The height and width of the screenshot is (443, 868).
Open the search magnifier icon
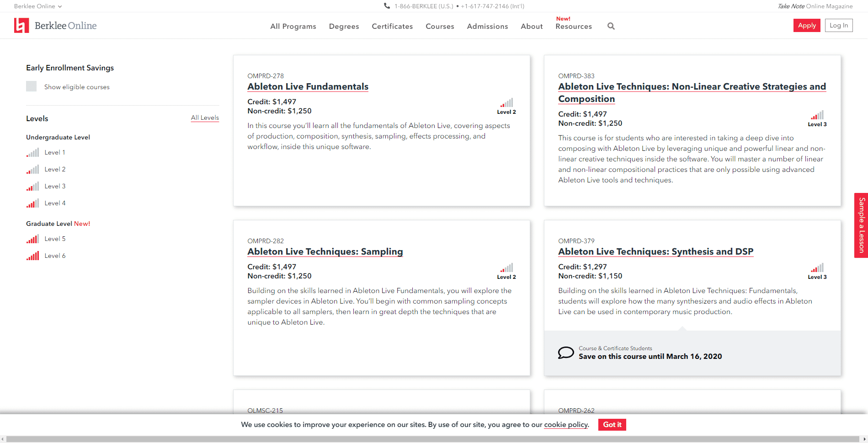(x=611, y=26)
